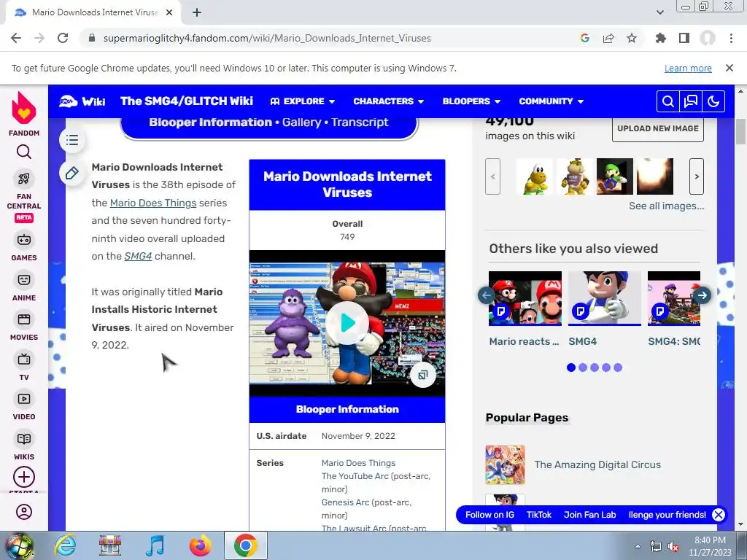This screenshot has height=560, width=747.
Task: Reload the page
Action: (63, 38)
